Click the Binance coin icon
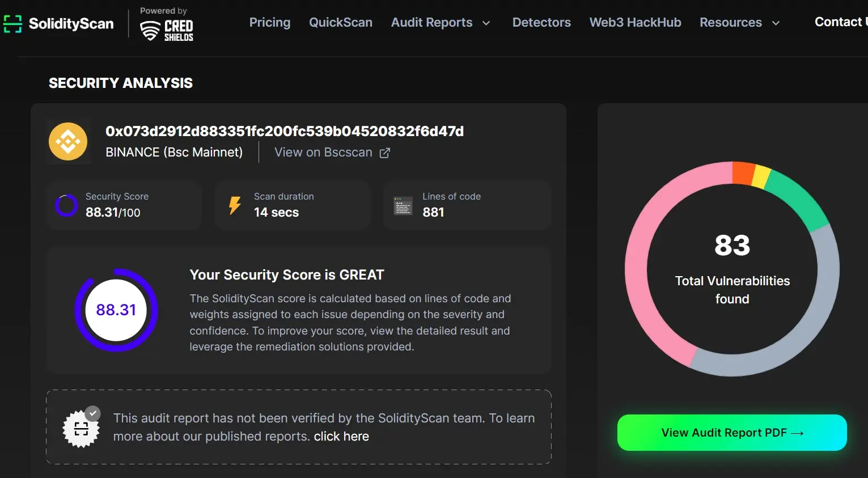This screenshot has height=478, width=868. point(68,142)
